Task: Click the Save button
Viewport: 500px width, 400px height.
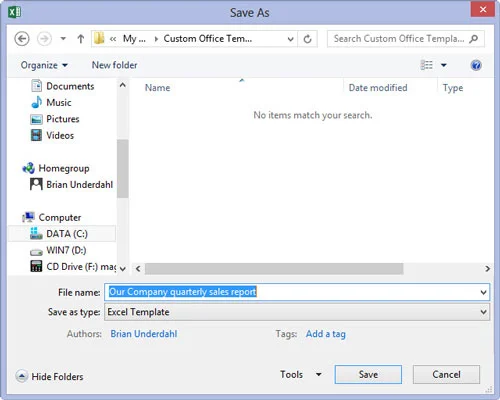Action: click(368, 374)
